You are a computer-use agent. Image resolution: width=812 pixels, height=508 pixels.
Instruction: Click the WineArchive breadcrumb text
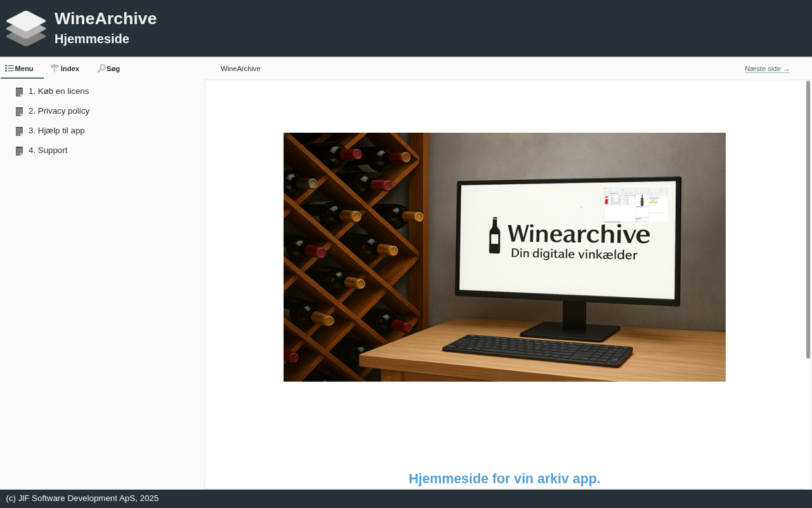240,69
